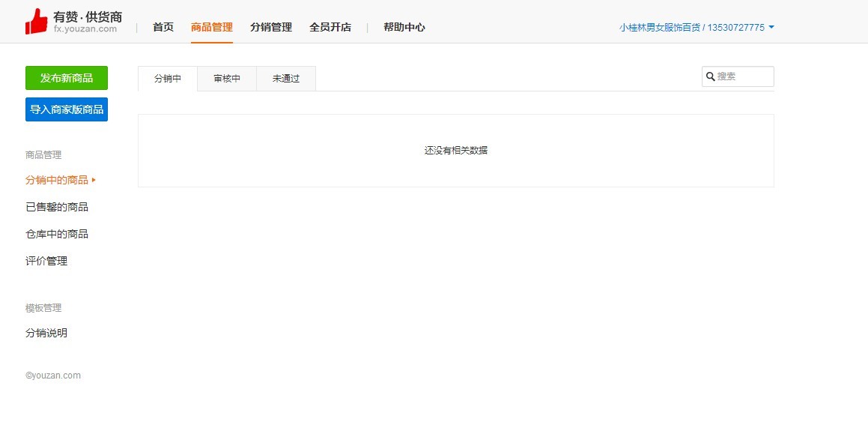Open 分销说明 under 模板管理
Image resolution: width=868 pixels, height=440 pixels.
(x=46, y=333)
